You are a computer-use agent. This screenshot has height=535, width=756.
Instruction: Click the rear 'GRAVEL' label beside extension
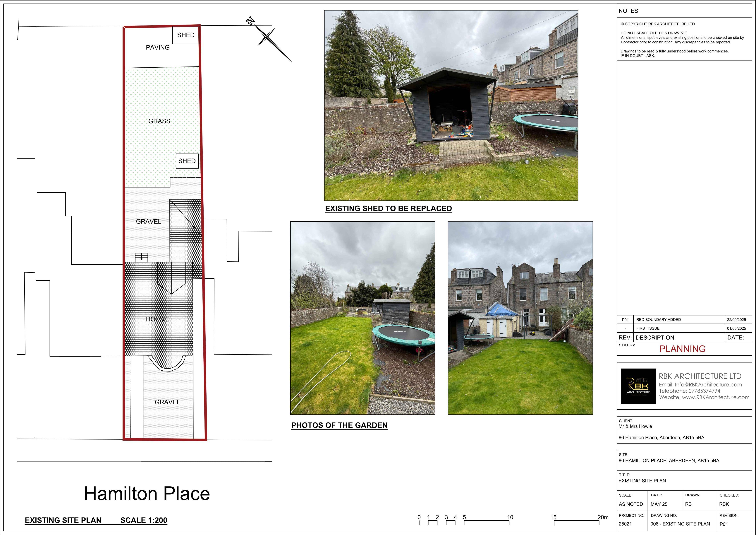(x=149, y=222)
